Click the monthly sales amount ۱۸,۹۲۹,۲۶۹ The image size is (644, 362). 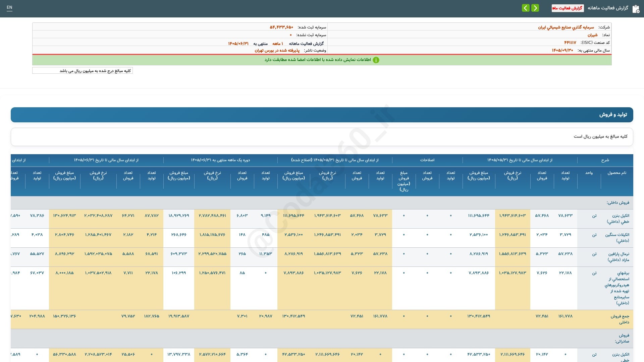[179, 216]
